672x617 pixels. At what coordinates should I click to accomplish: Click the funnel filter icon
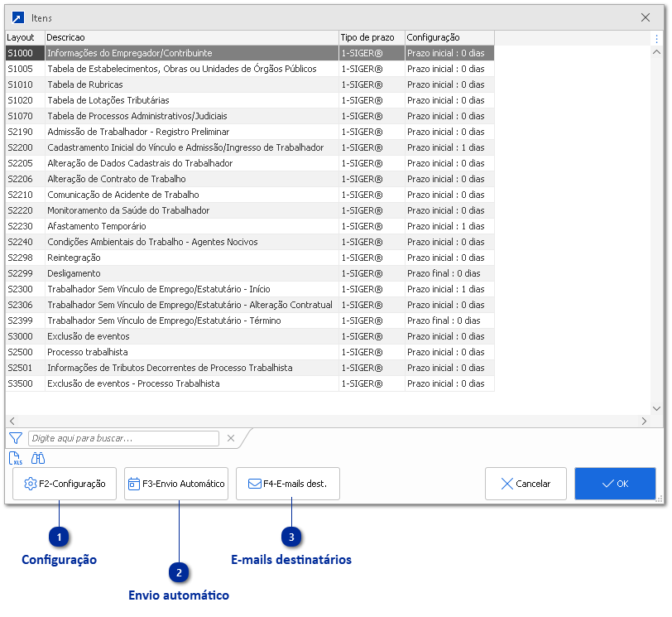pos(14,438)
